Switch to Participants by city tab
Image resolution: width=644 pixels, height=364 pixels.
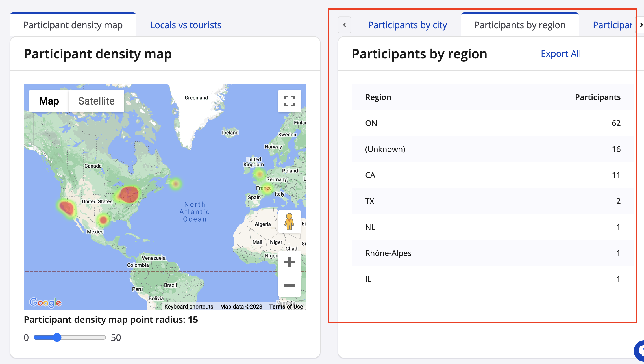(407, 25)
